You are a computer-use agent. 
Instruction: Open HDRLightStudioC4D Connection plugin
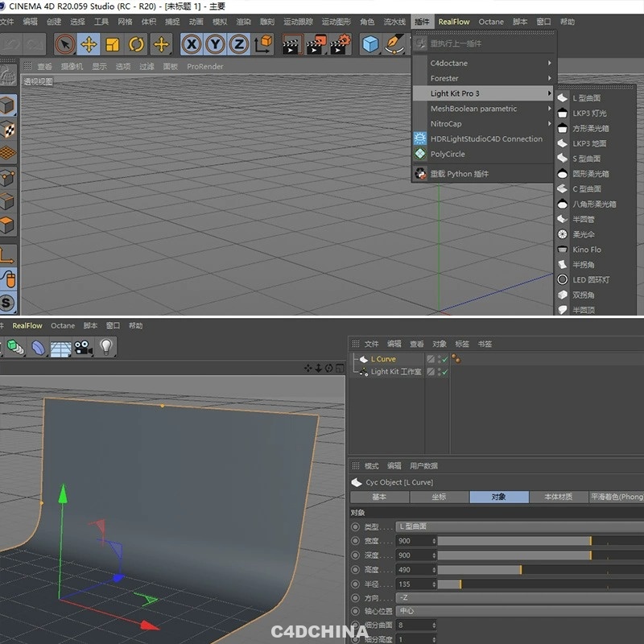[x=484, y=139]
